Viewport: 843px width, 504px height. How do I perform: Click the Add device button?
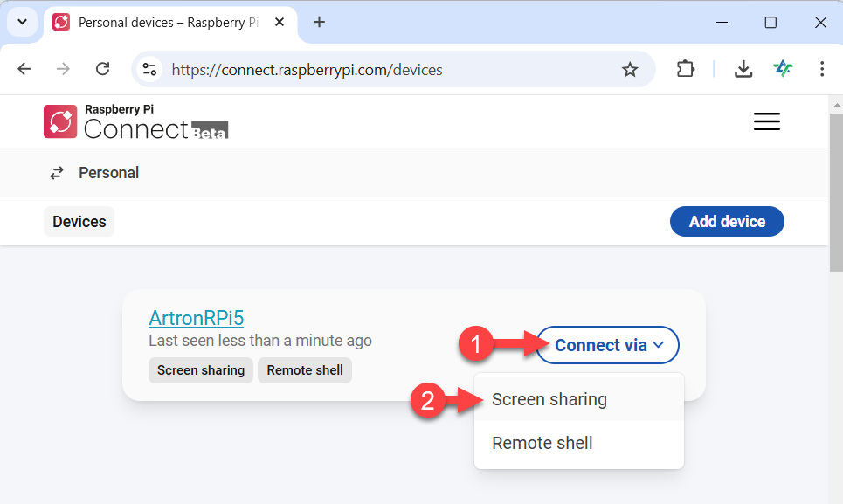(727, 221)
